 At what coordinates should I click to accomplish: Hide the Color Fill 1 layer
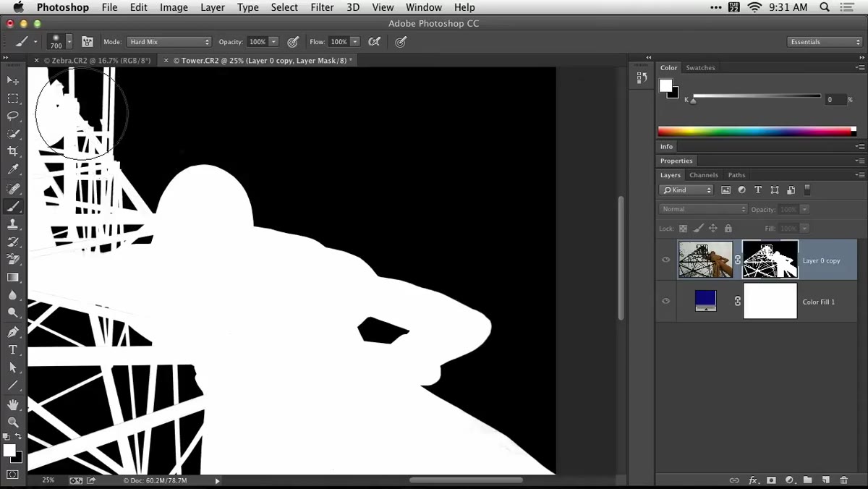(x=666, y=302)
